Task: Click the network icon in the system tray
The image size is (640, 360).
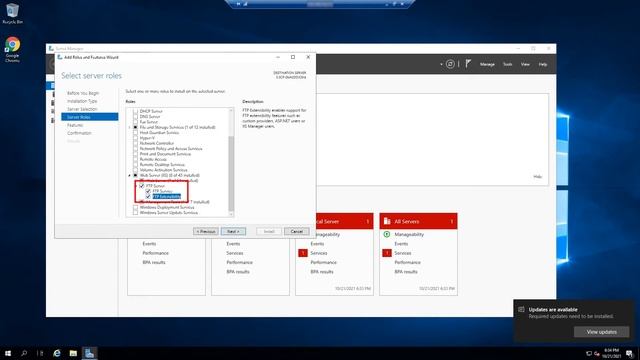Action: coord(589,353)
